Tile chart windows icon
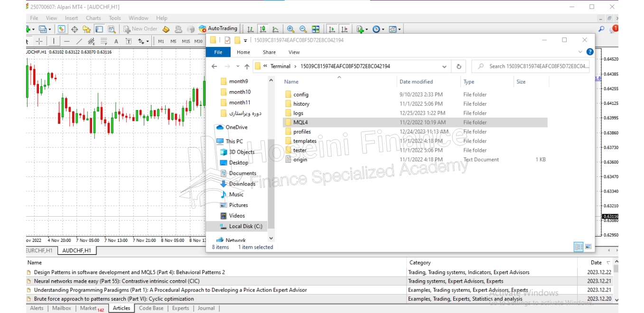The height and width of the screenshot is (313, 644). [x=316, y=29]
